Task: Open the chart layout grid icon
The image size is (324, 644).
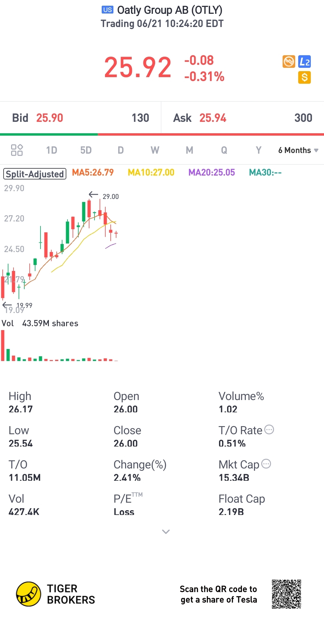Action: [x=17, y=150]
